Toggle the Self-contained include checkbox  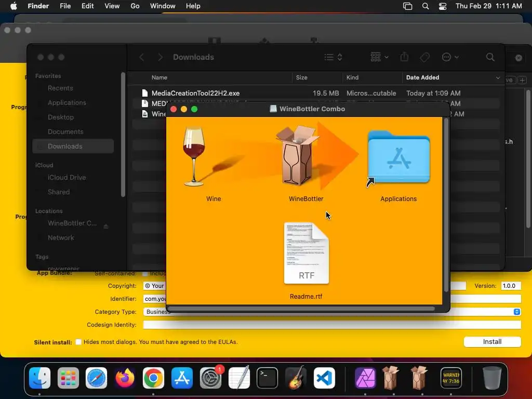[145, 273]
